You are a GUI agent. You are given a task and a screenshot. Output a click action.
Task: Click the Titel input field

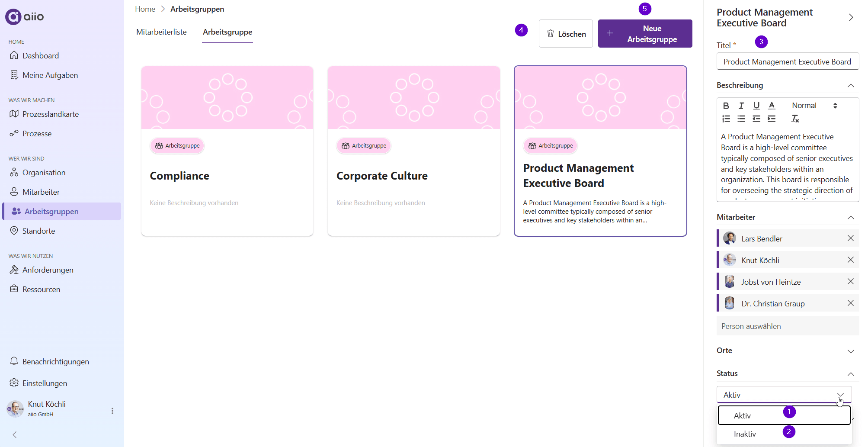pos(788,61)
